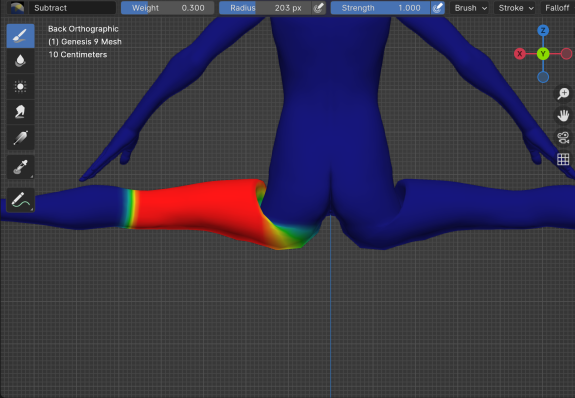
Task: Select the Smear weight tool
Action: [21, 112]
